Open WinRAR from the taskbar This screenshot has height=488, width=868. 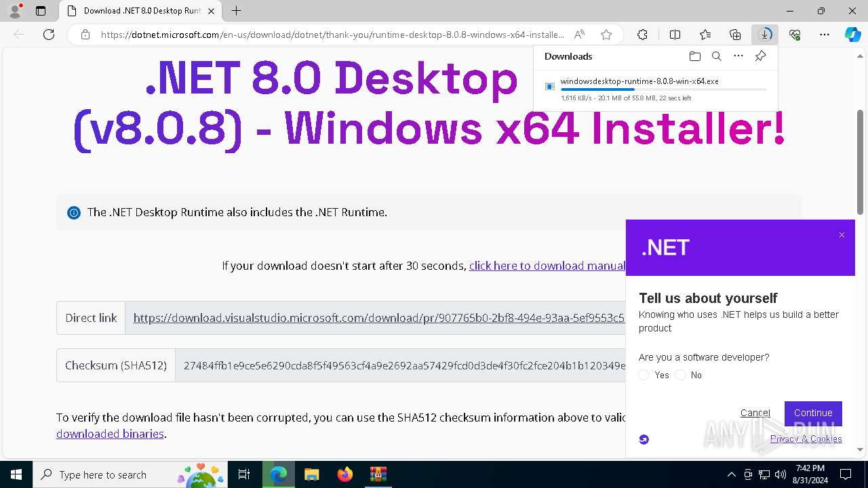tap(378, 474)
